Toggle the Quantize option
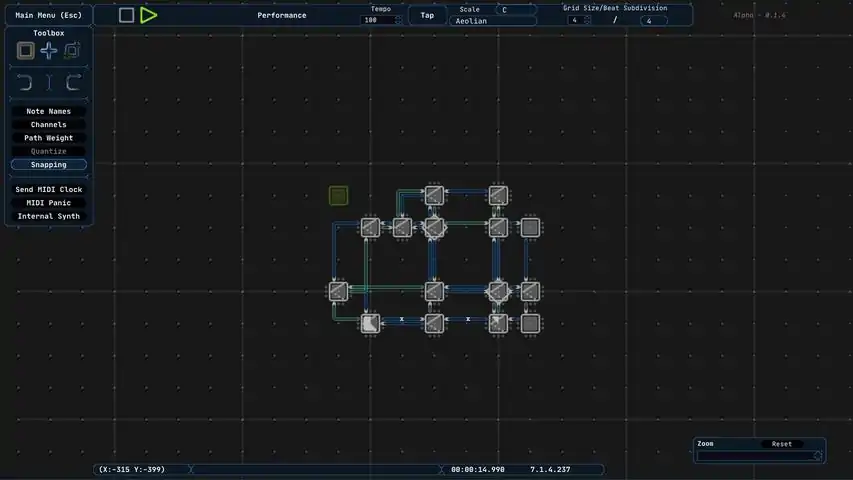Screen dimensions: 853x480 point(48,151)
